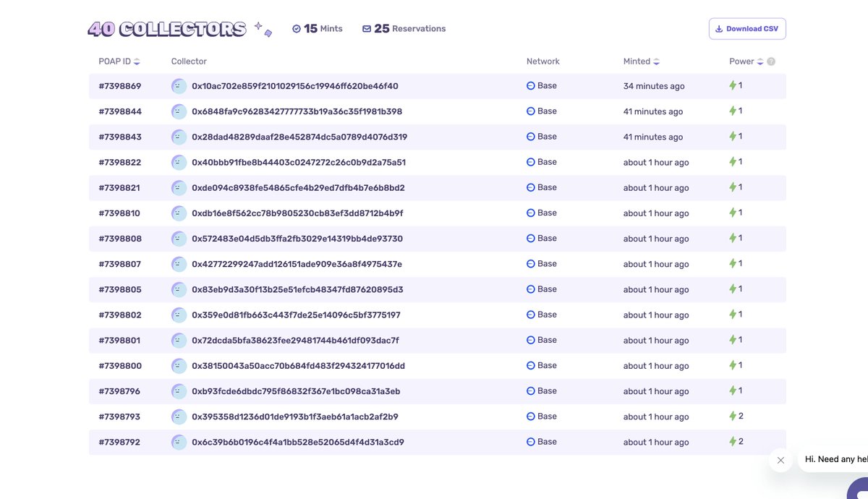The image size is (868, 499).
Task: Sort by POAP ID column arrows
Action: point(137,61)
